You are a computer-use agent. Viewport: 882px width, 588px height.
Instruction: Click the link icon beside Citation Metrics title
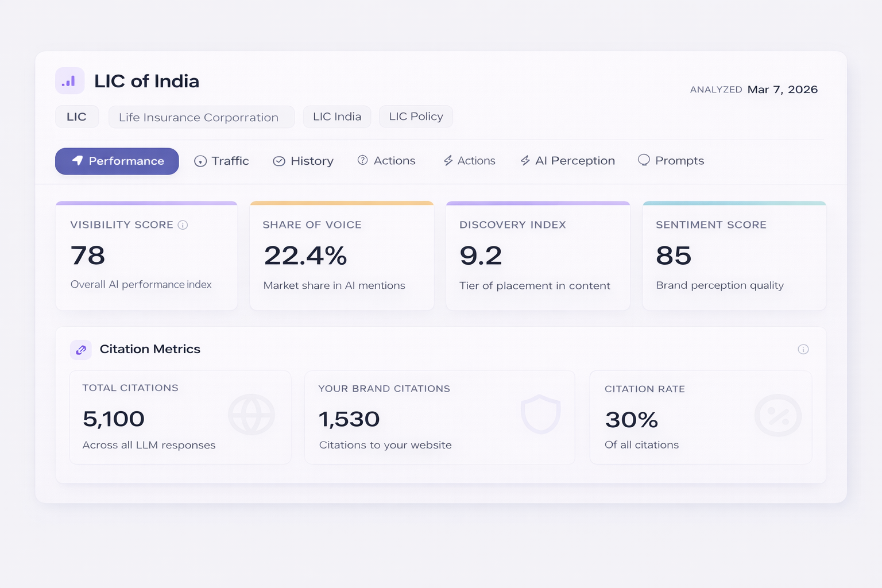(81, 350)
